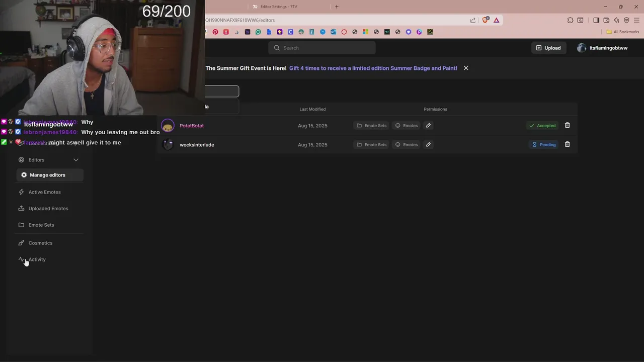The width and height of the screenshot is (644, 362).
Task: Delete the PotatBotat editor with trash icon
Action: [567, 125]
